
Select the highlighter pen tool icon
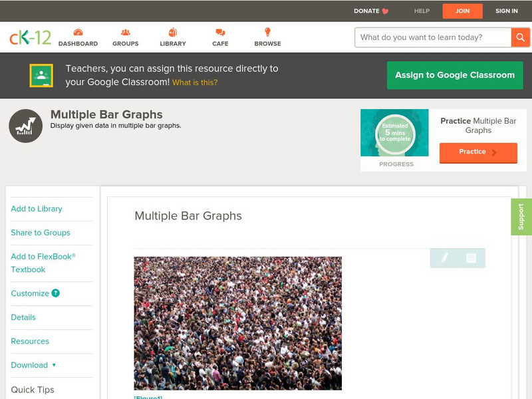pyautogui.click(x=444, y=258)
